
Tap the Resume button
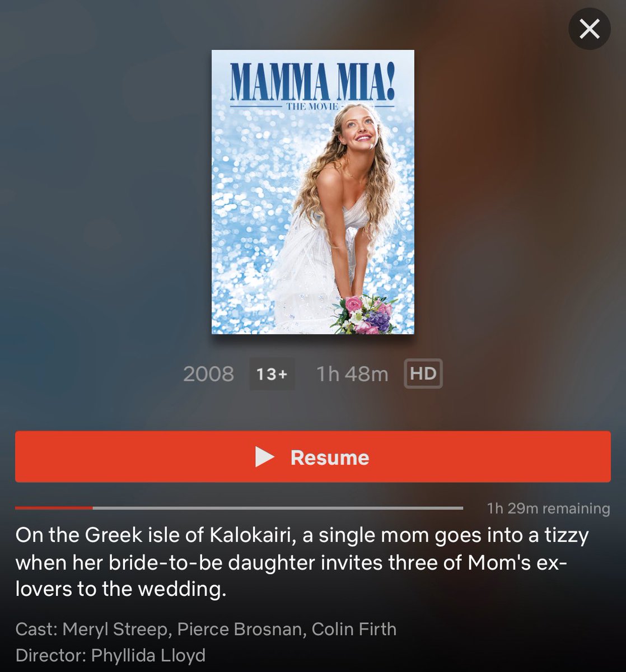pyautogui.click(x=313, y=456)
